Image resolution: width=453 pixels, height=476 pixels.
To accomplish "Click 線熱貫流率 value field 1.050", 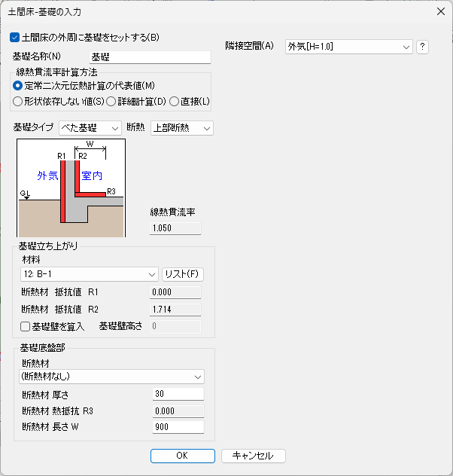I will click(175, 228).
